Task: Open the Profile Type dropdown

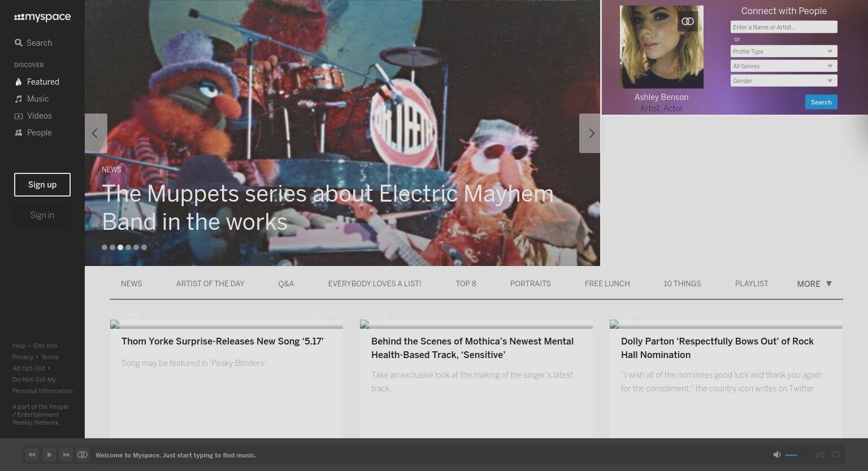Action: click(784, 51)
